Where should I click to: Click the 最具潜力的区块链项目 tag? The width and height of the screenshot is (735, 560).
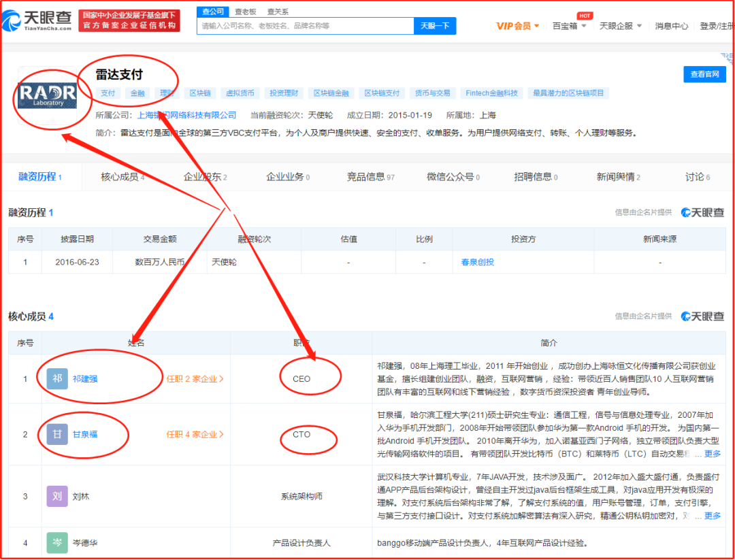(568, 93)
